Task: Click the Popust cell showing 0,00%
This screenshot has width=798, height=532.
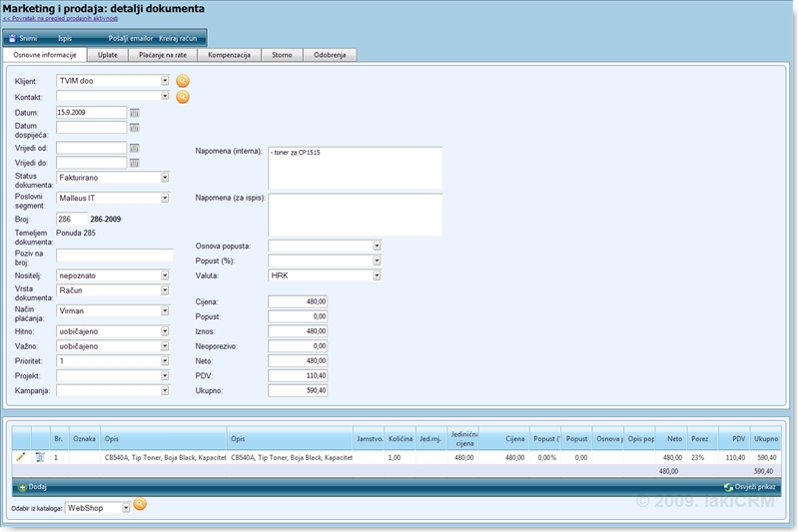Action: [x=547, y=457]
